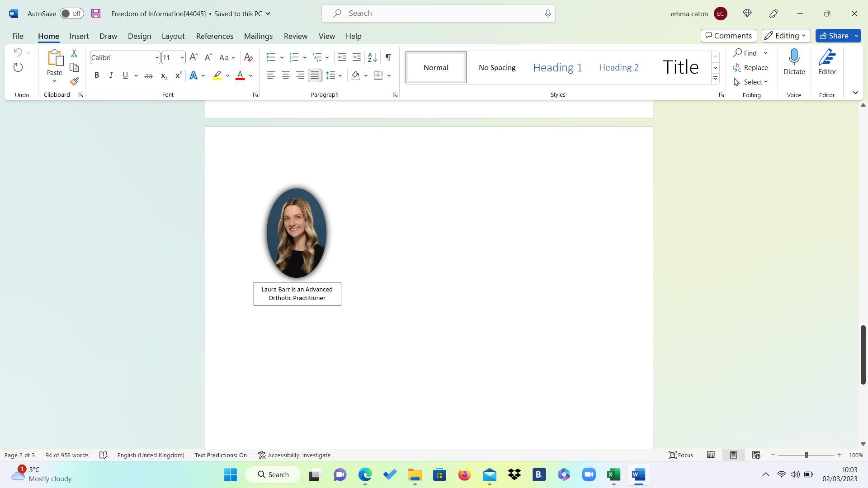Screen dimensions: 868x488
Task: Expand the Styles gallery more arrow
Action: (715, 79)
